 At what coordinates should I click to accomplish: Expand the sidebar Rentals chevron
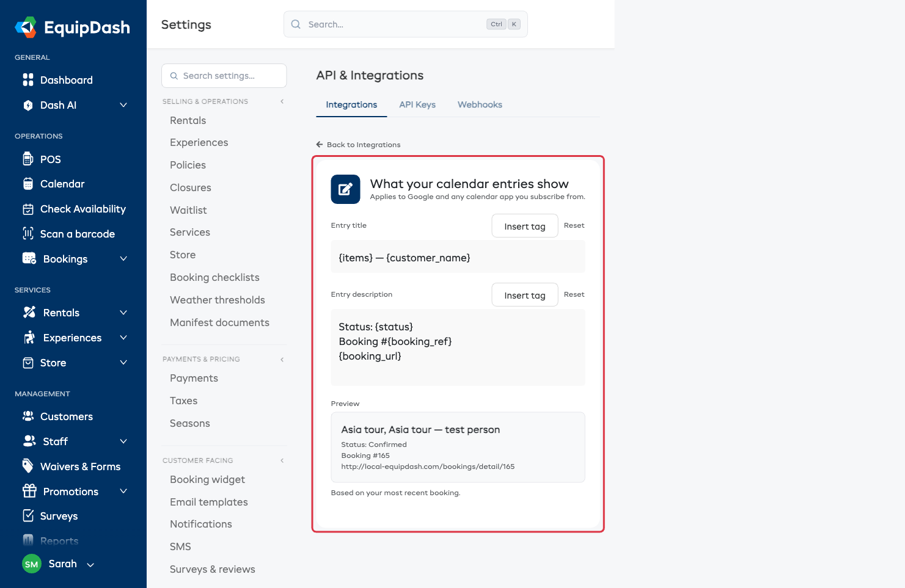point(123,313)
